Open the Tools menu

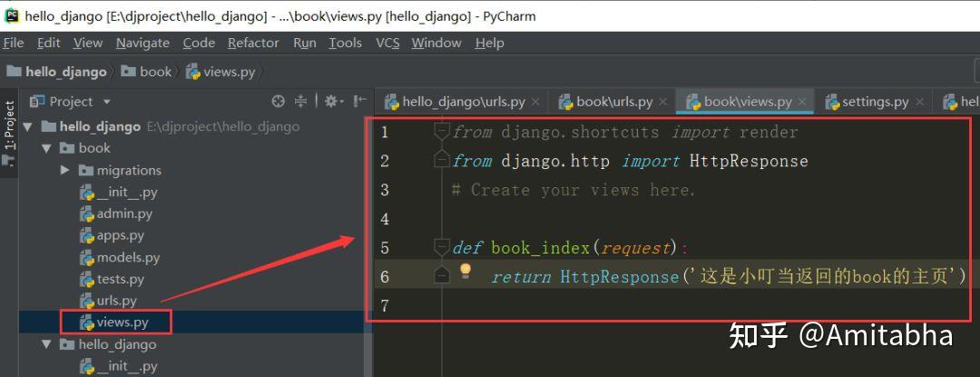pos(345,43)
